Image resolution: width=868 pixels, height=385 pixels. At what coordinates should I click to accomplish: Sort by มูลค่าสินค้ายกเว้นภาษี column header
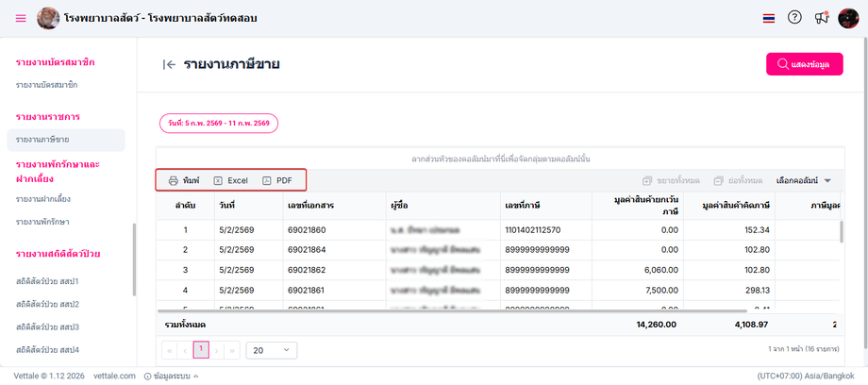638,206
